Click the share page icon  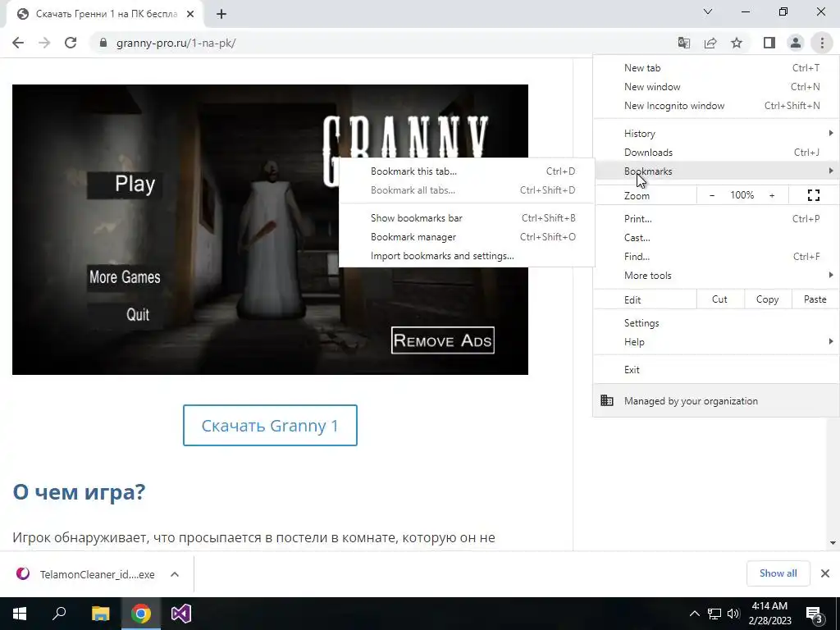coord(710,43)
